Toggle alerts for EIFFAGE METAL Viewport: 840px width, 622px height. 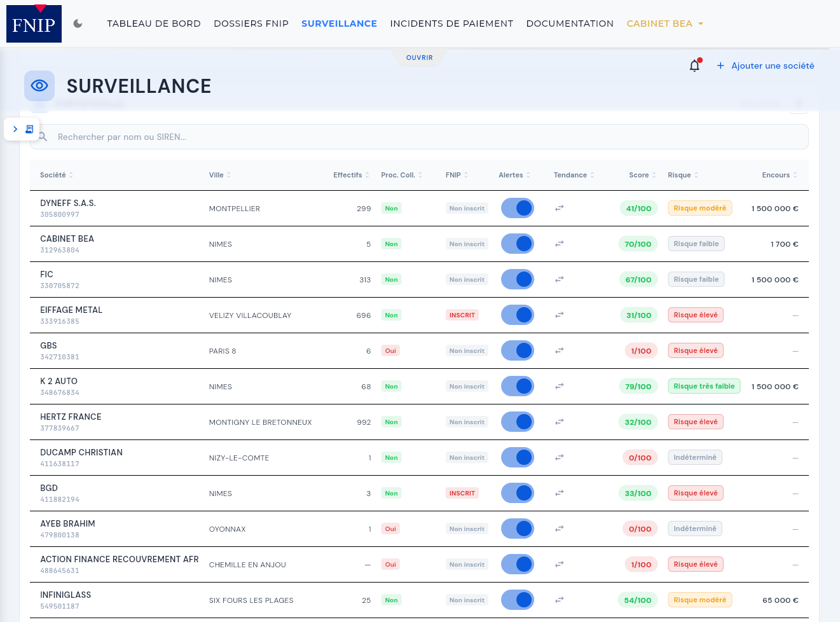(x=518, y=315)
